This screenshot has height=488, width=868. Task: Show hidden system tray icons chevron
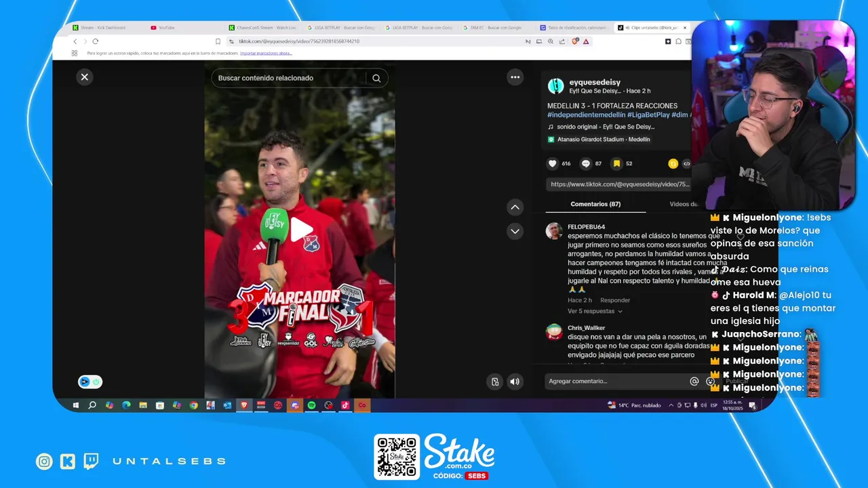[671, 405]
